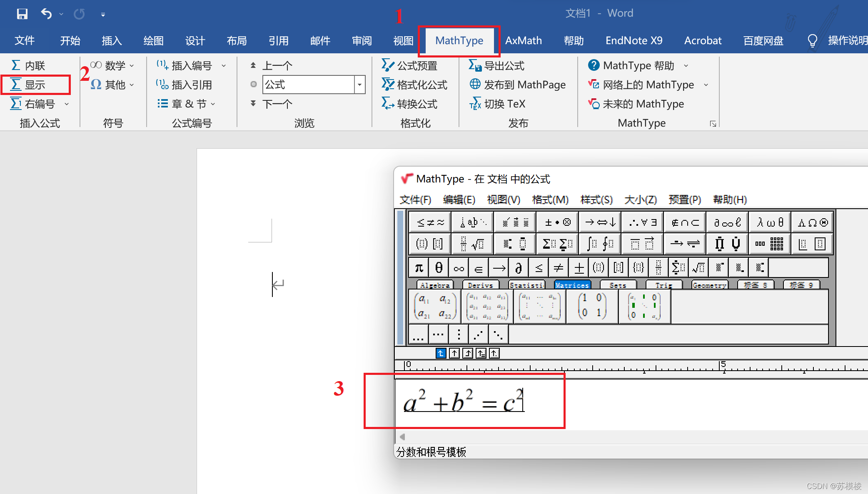The width and height of the screenshot is (868, 494).
Task: Open 编辑(E) menu in MathType window
Action: [459, 200]
